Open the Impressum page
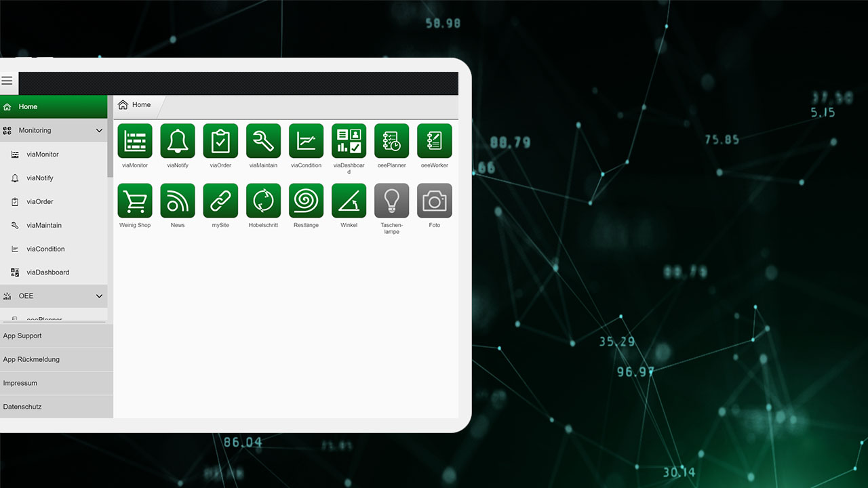The height and width of the screenshot is (488, 868). click(x=56, y=384)
